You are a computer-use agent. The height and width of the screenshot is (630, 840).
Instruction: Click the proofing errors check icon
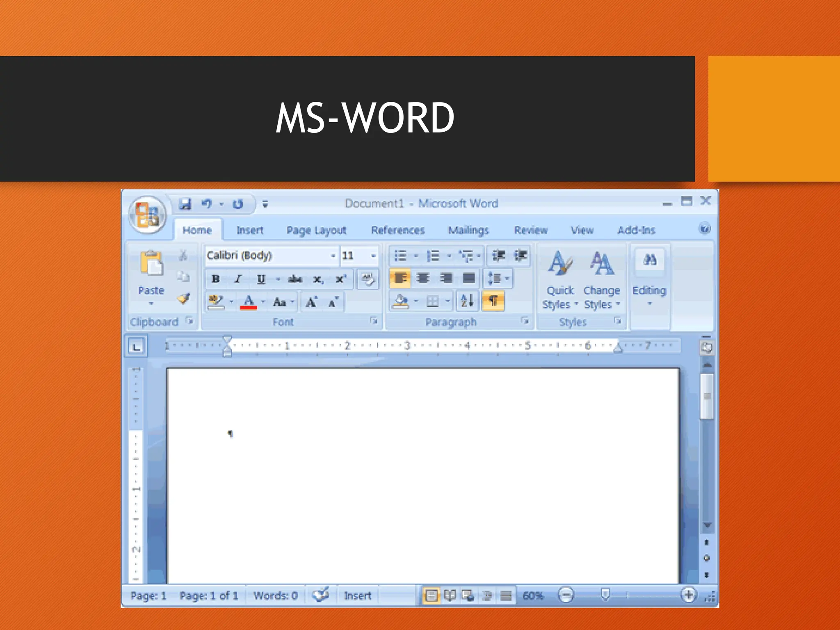tap(321, 595)
